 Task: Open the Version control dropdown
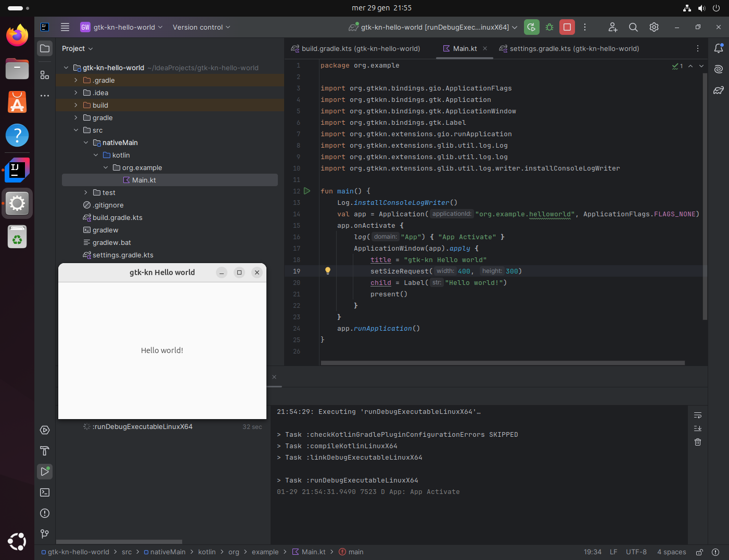tap(201, 27)
